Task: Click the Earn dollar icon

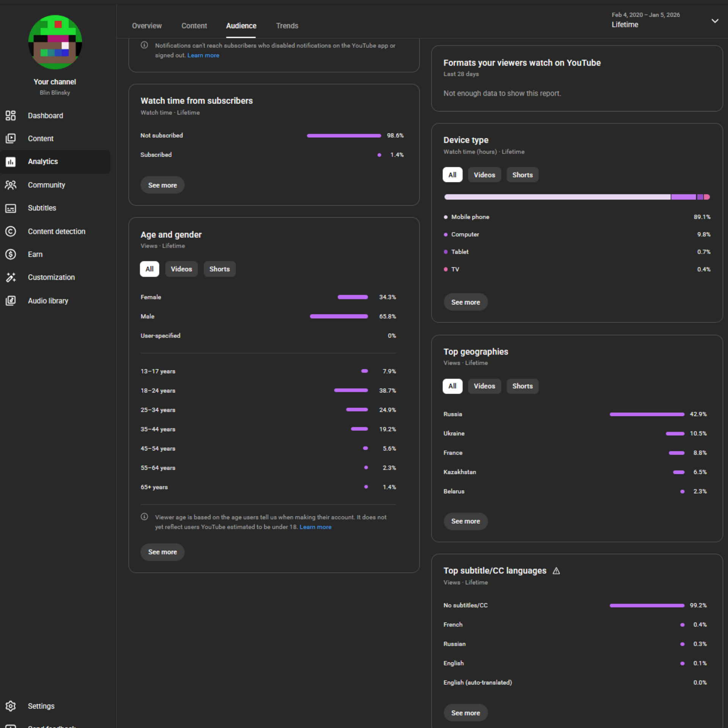Action: pos(11,254)
